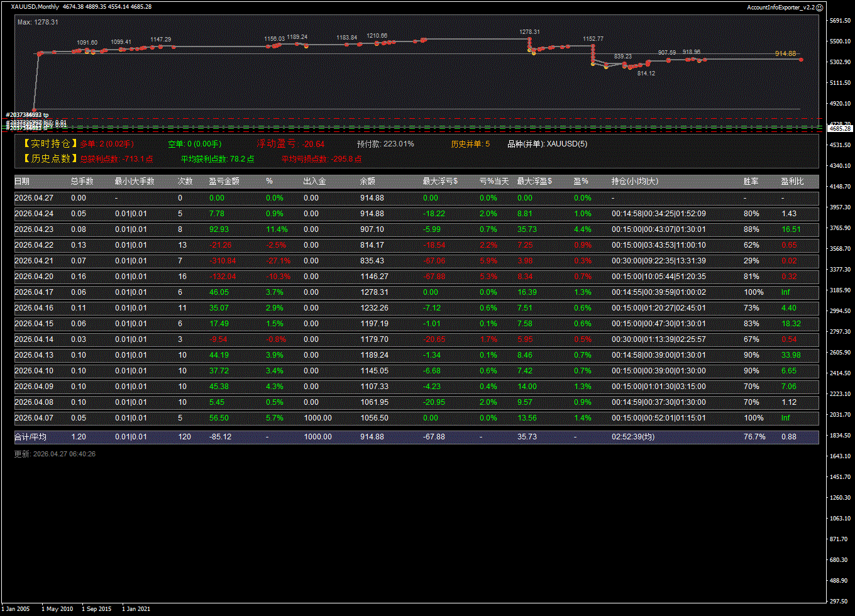Viewport: 855px width, 616px height.
Task: Click the AccountInfoExporter_v2.2 expert advisor label
Action: tap(780, 7)
